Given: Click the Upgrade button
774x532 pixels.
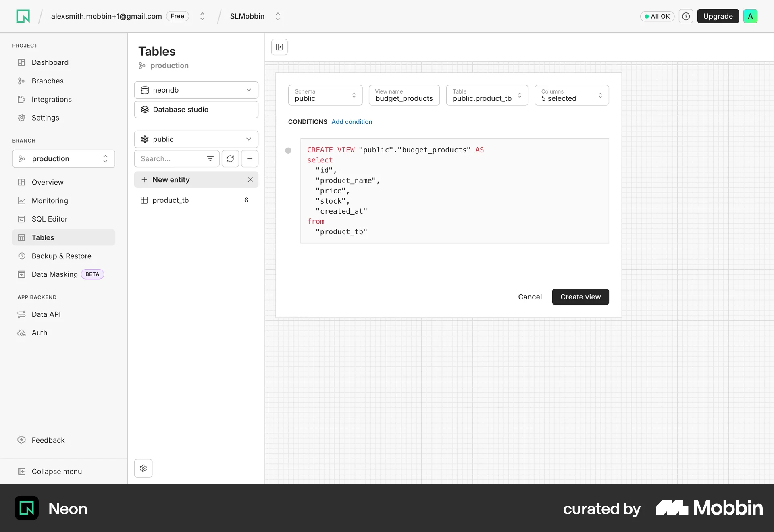Looking at the screenshot, I should coord(718,16).
